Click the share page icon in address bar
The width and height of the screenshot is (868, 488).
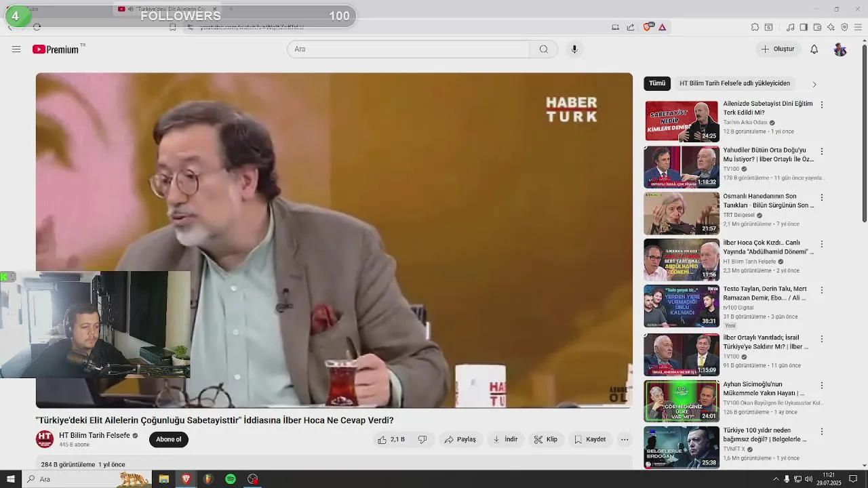pos(631,27)
